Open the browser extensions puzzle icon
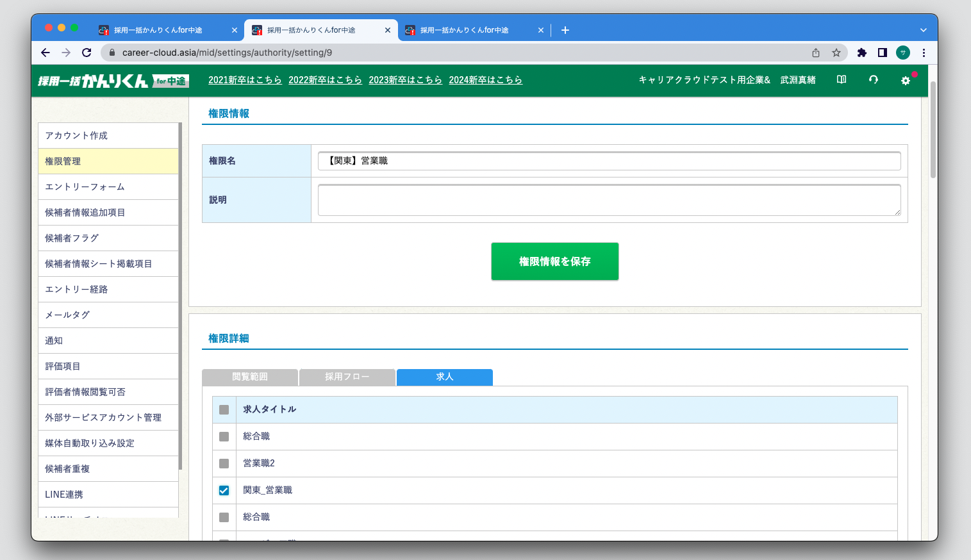 click(861, 53)
